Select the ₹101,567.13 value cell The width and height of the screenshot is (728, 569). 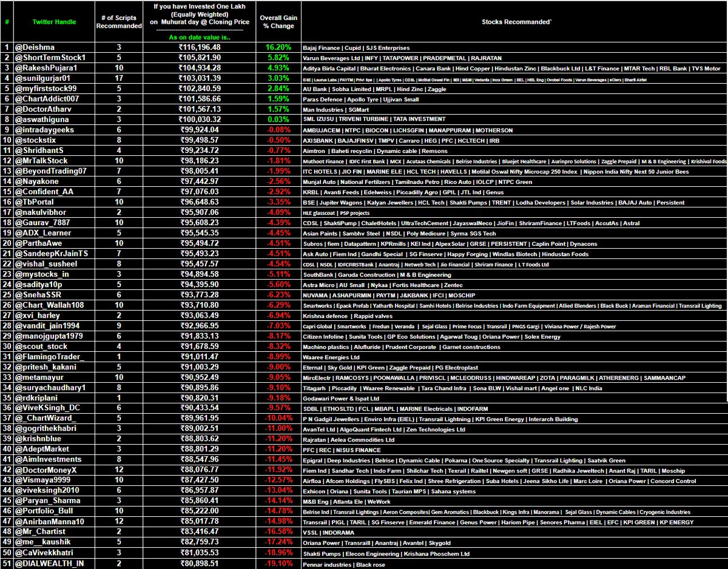coord(198,109)
